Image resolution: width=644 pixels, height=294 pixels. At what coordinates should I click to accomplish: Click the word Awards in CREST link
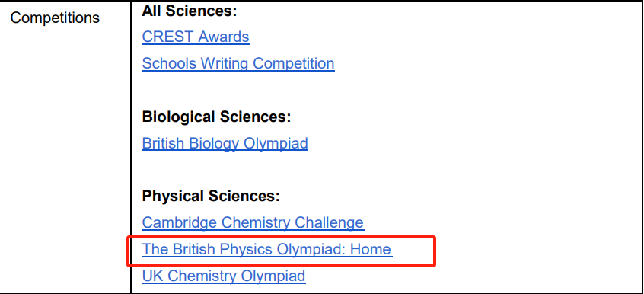(x=224, y=37)
